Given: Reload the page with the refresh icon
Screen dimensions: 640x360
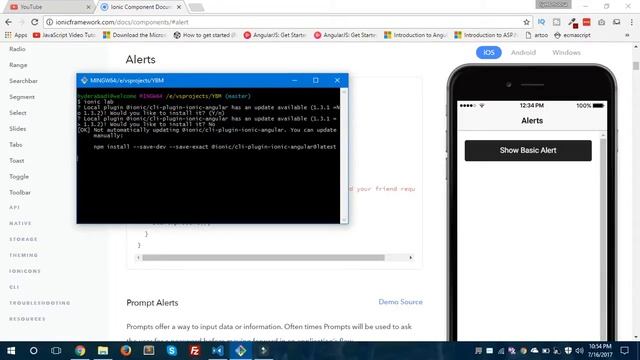Looking at the screenshot, I should [x=35, y=22].
